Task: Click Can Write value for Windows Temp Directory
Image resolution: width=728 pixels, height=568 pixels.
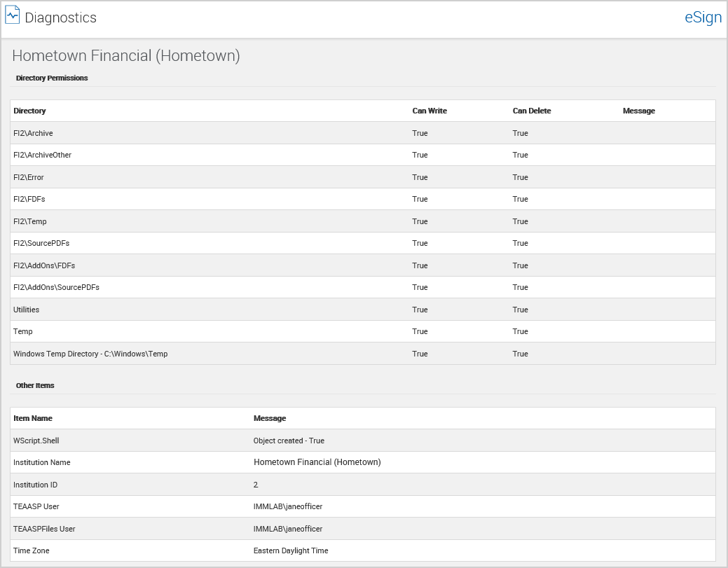Action: point(420,354)
